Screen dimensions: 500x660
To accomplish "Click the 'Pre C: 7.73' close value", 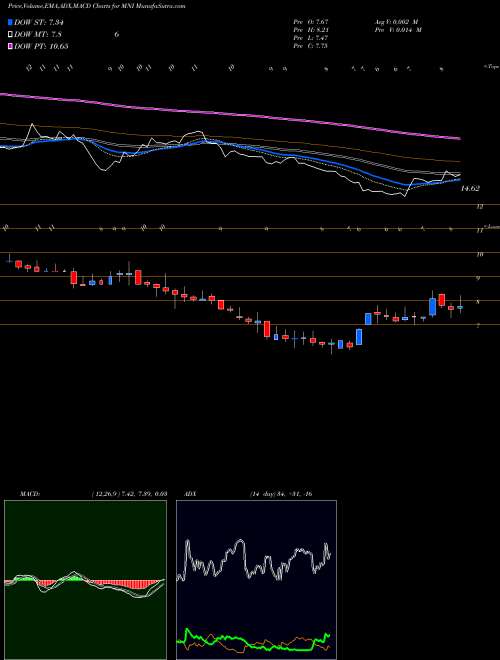I will tap(311, 46).
